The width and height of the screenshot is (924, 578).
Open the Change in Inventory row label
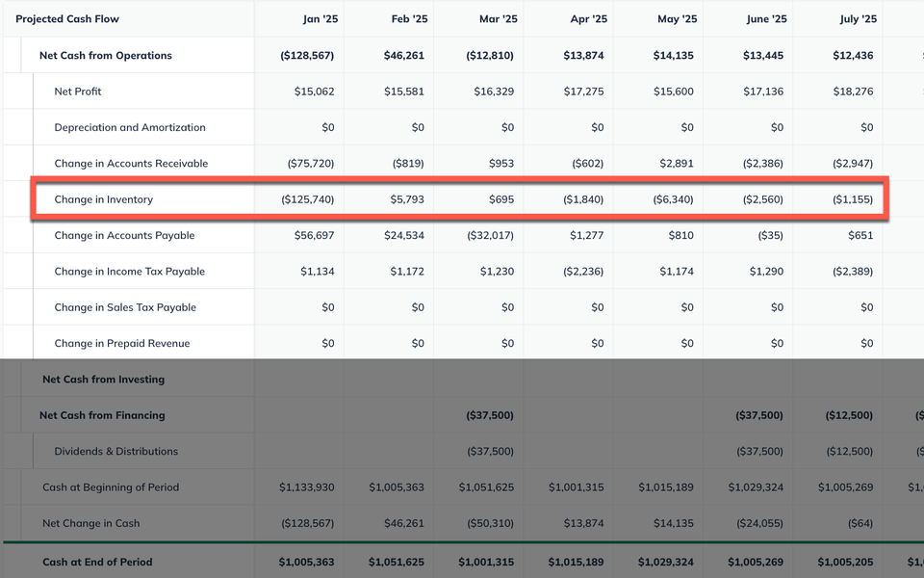tap(104, 199)
